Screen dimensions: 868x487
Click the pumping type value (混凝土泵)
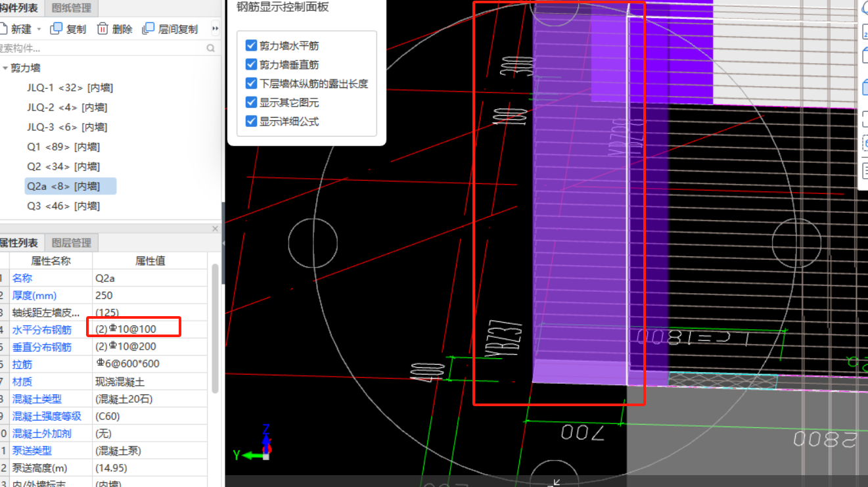(150, 451)
